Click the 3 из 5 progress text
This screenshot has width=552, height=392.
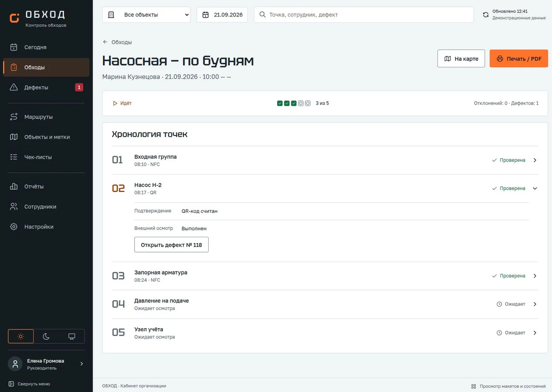click(322, 103)
